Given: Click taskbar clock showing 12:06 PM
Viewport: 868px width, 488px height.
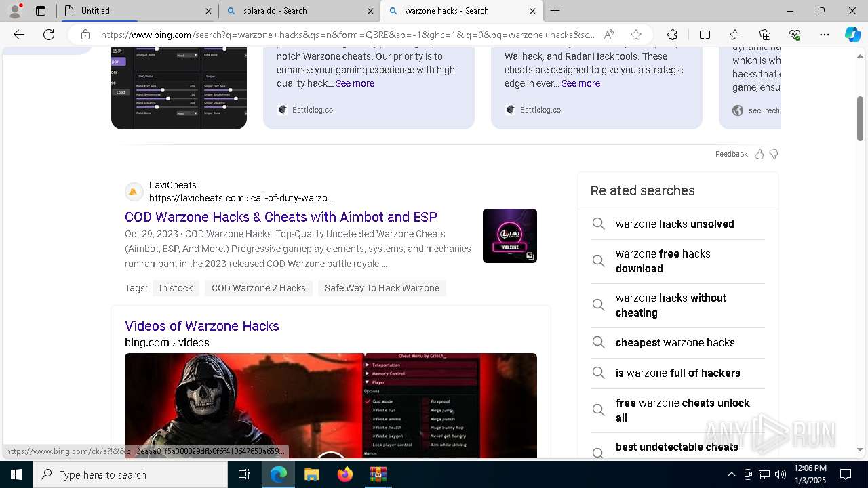Looking at the screenshot, I should [810, 474].
